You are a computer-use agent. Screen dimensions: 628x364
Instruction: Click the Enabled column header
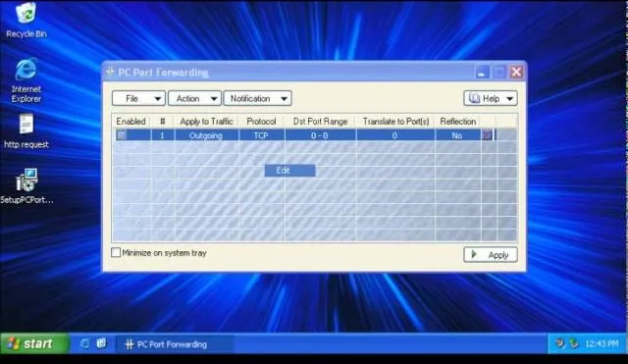coord(131,122)
